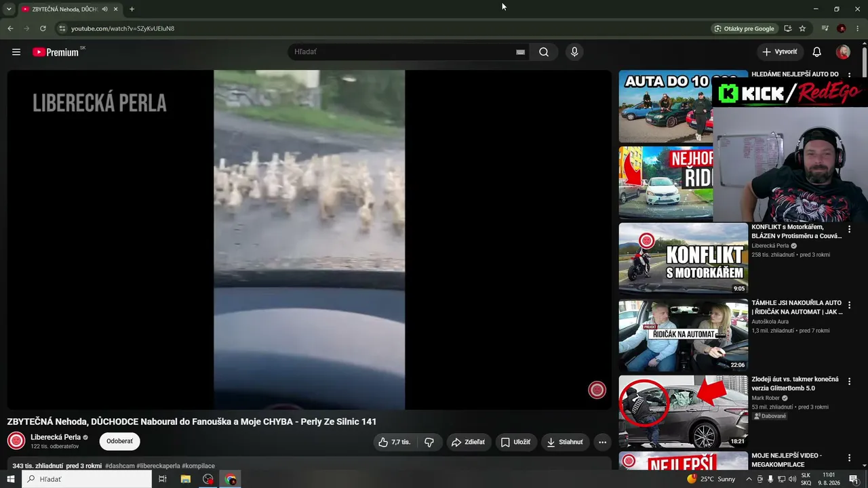Open the on-screen keyboard in search box

520,52
